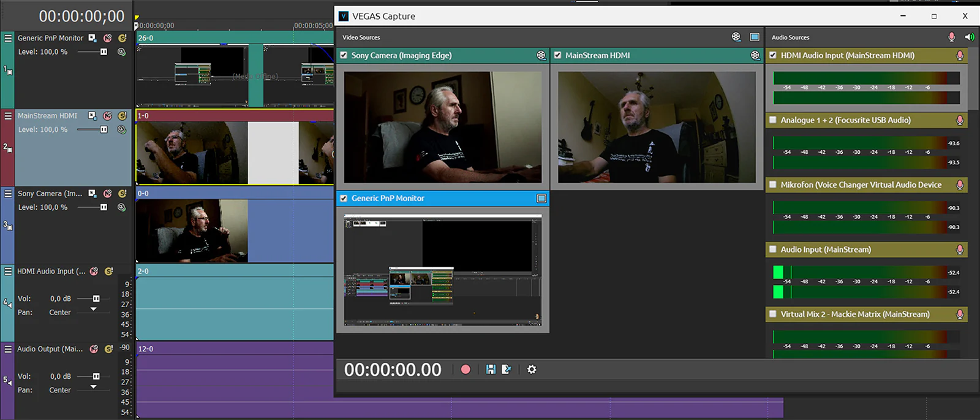Open MainStream HDMI track hamburger menu
This screenshot has height=420, width=980.
[x=8, y=116]
